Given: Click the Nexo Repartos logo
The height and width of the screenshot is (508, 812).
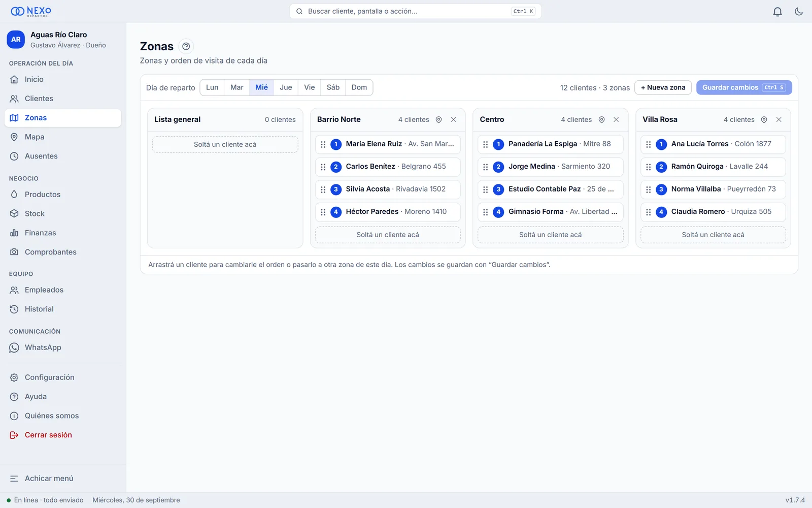Looking at the screenshot, I should [x=31, y=11].
